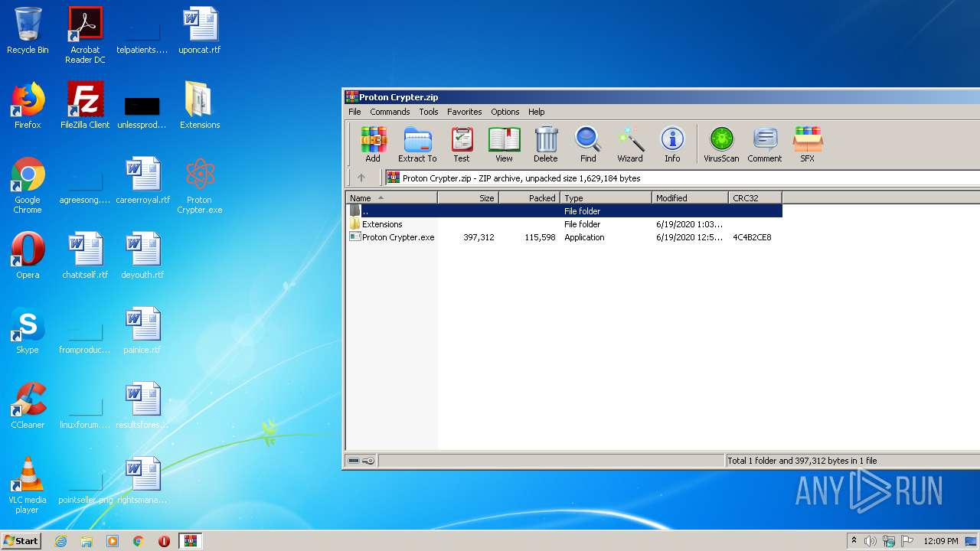This screenshot has width=980, height=551.
Task: Select the Google Chrome desktop shortcut
Action: point(28,185)
